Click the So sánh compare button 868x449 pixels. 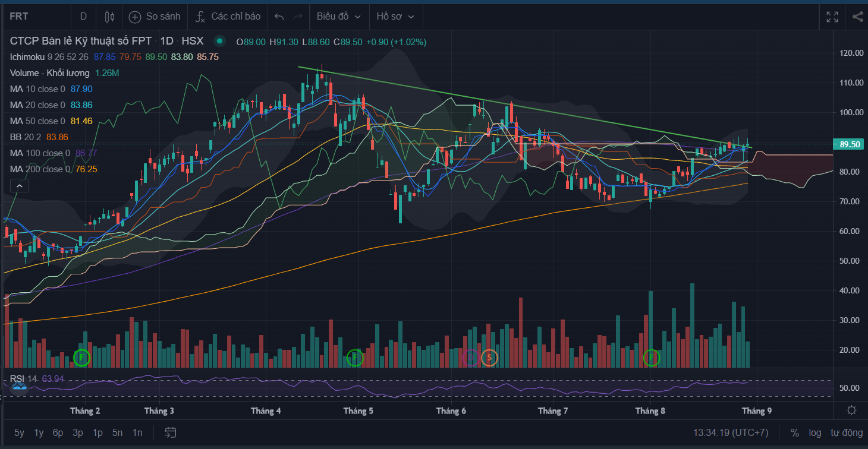pyautogui.click(x=154, y=17)
